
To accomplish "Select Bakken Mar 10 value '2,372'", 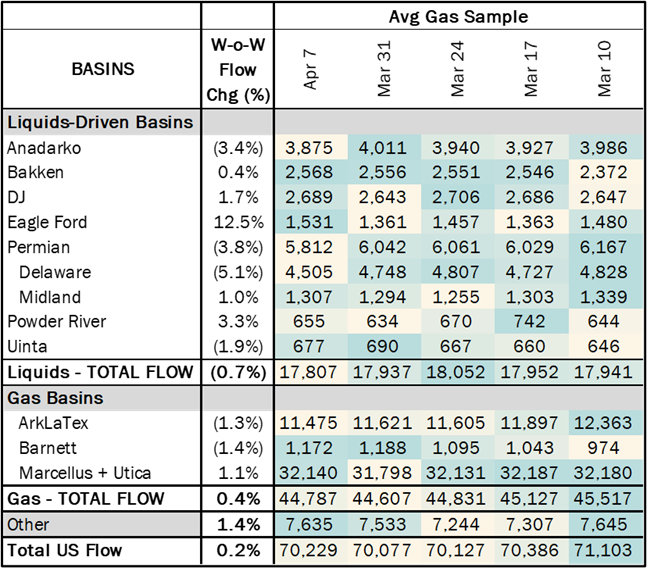I will tap(604, 172).
